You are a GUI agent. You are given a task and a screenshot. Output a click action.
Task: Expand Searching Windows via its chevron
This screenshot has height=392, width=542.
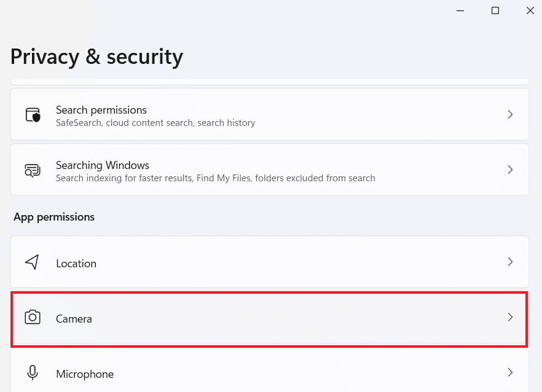click(x=510, y=170)
